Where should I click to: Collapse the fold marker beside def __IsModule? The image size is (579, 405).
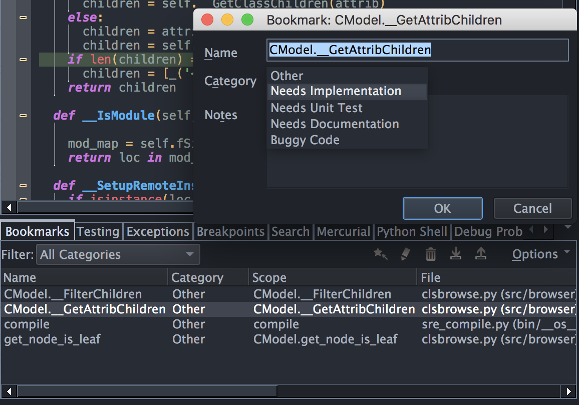pyautogui.click(x=23, y=115)
